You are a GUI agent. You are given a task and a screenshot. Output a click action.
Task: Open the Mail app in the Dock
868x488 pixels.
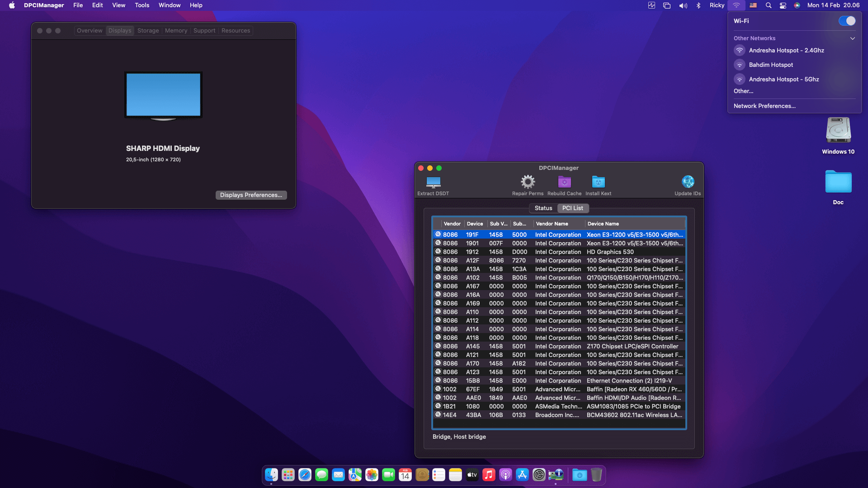338,474
